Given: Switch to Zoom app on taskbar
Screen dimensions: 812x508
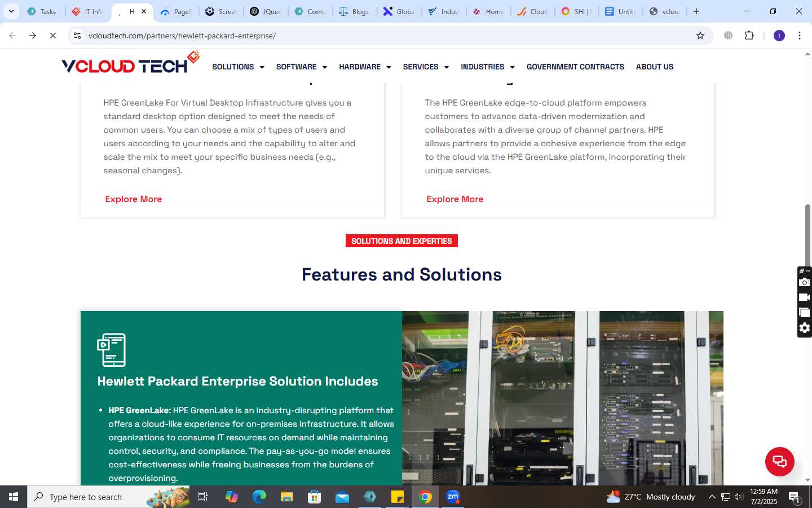Looking at the screenshot, I should [x=453, y=497].
